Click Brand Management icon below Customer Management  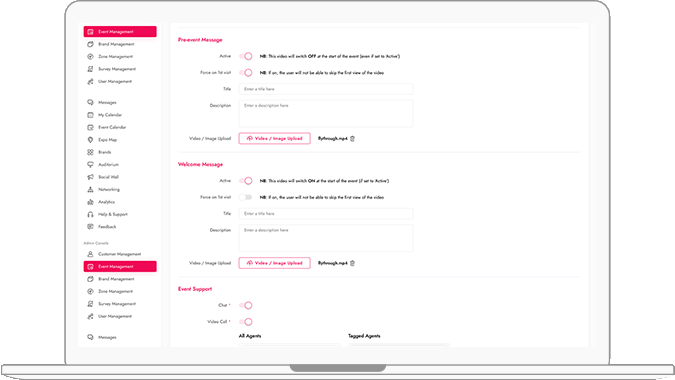click(90, 279)
